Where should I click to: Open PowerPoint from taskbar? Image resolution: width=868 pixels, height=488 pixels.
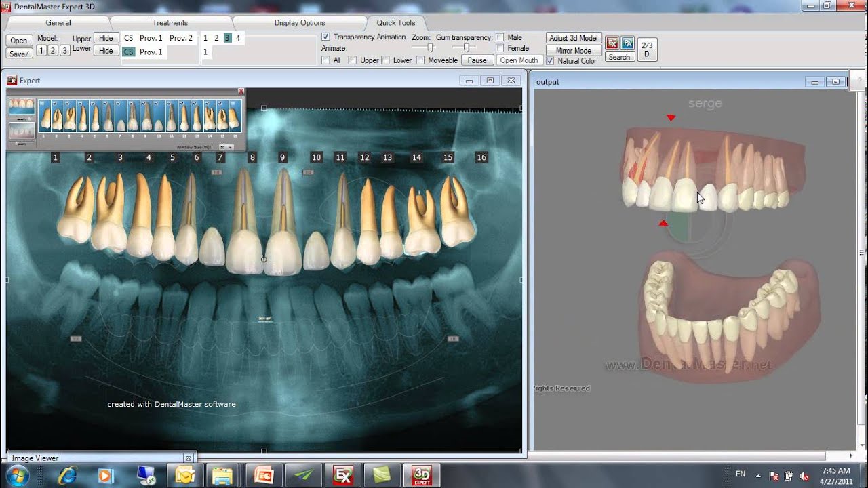point(263,476)
